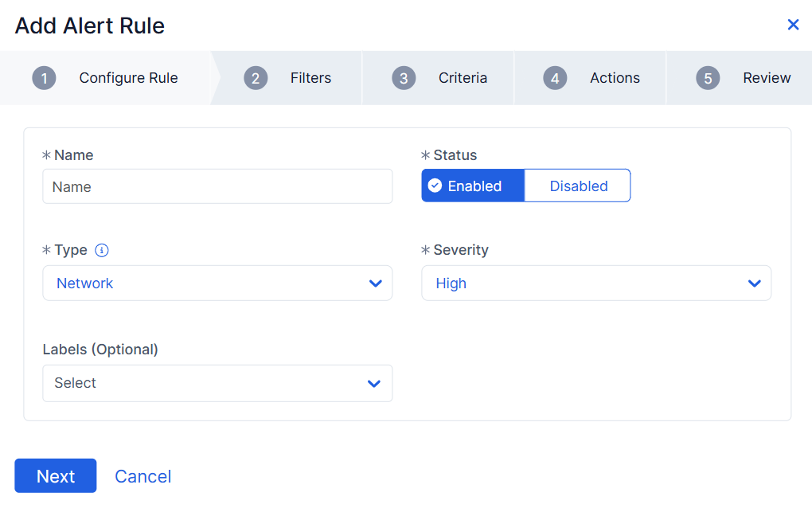Jump to the Actions step tab
812x512 pixels.
[615, 78]
